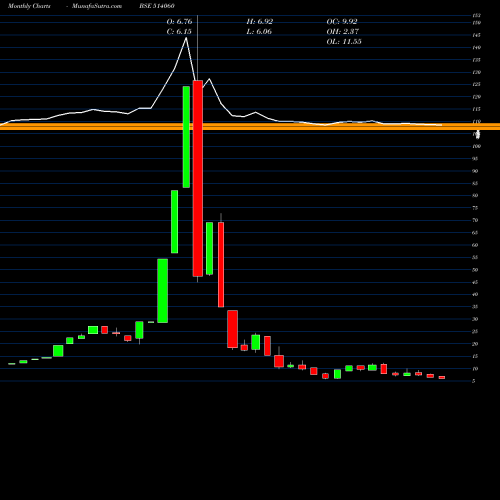Image resolution: width=500 pixels, height=500 pixels.
Task: Click the peak of the white line
Action: pos(186,38)
